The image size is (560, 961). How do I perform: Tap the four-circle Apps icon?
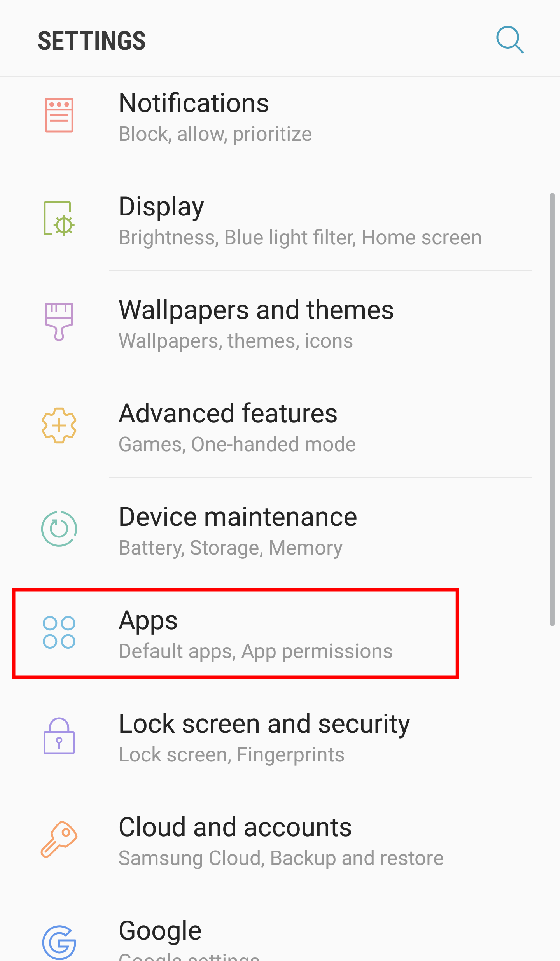coord(59,632)
